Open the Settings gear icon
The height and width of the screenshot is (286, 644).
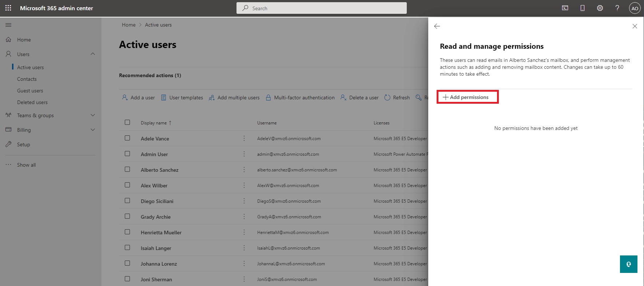600,8
